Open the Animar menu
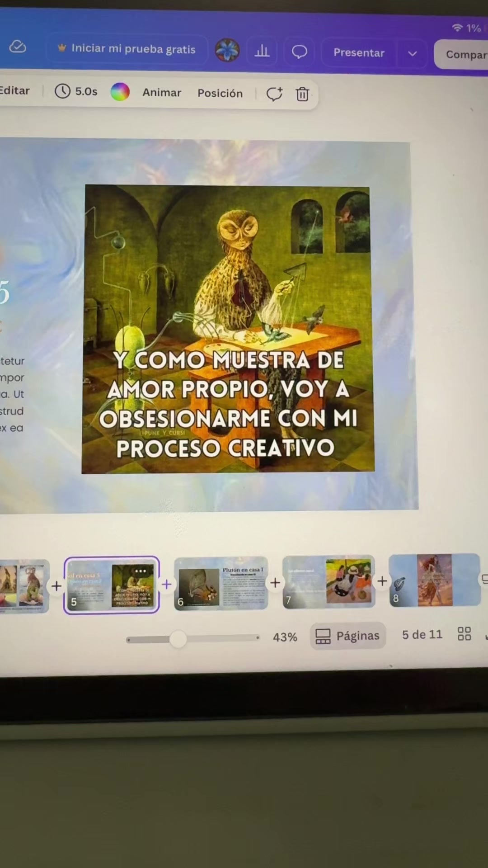This screenshot has height=868, width=488. pyautogui.click(x=162, y=93)
